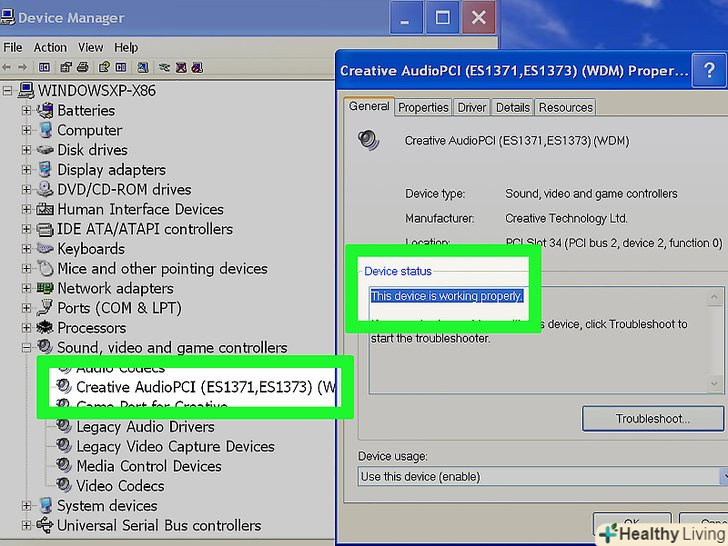Expand the Display adapters node
728x546 pixels.
27,170
